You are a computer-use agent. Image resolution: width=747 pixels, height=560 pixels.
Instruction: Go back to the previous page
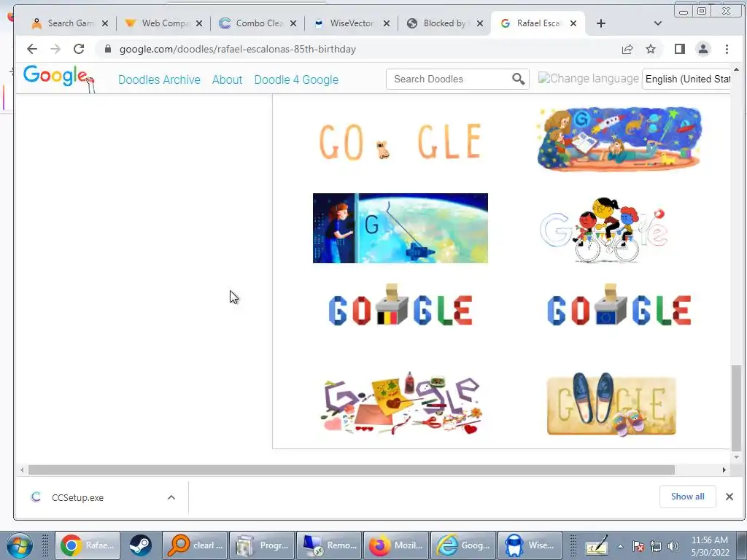pos(32,49)
